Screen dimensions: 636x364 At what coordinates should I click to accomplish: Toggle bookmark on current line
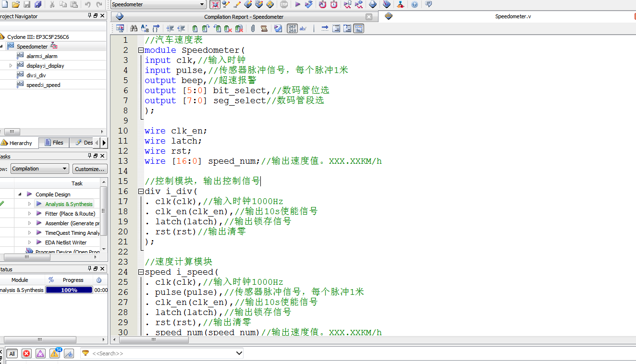[195, 28]
